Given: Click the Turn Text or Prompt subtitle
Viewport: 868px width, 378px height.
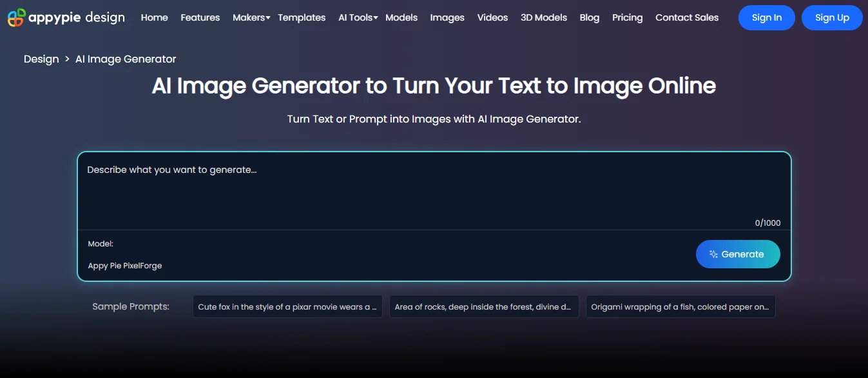Looking at the screenshot, I should click(434, 119).
